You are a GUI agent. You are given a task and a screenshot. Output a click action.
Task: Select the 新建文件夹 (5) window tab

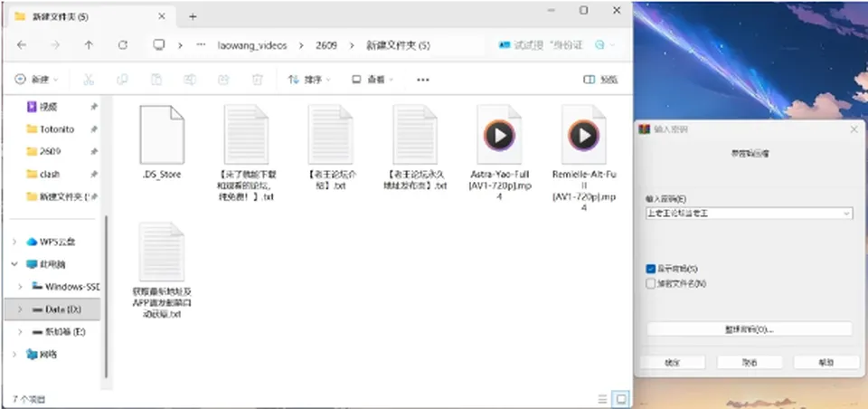(90, 16)
